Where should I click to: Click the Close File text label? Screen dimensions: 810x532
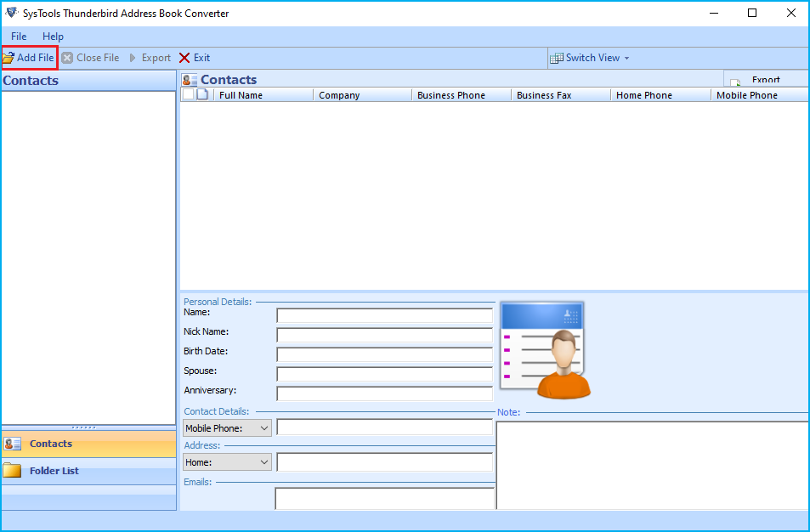click(98, 58)
